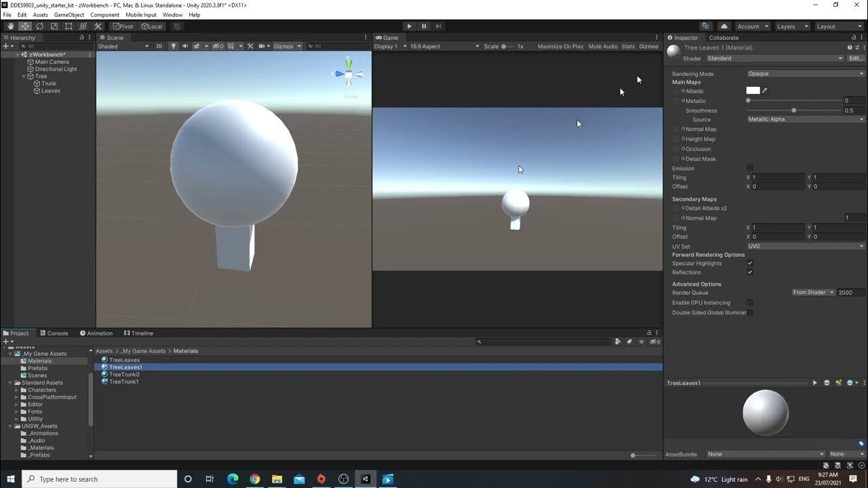868x488 pixels.
Task: Select the Move tool
Action: pyautogui.click(x=25, y=26)
